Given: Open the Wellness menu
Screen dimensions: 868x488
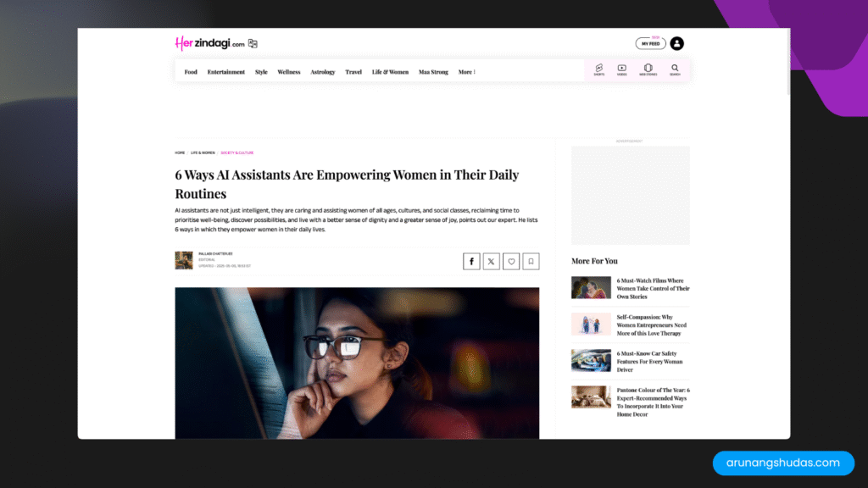Looking at the screenshot, I should coord(289,72).
